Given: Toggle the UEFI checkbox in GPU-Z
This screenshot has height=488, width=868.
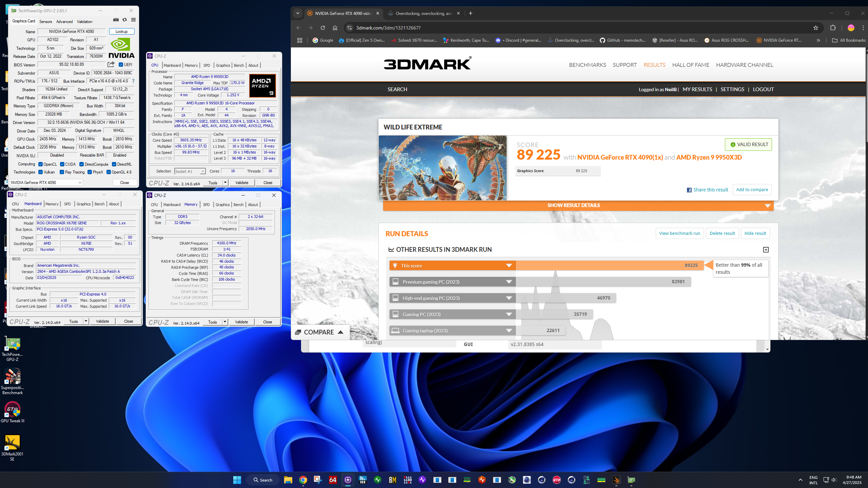Looking at the screenshot, I should pos(121,64).
